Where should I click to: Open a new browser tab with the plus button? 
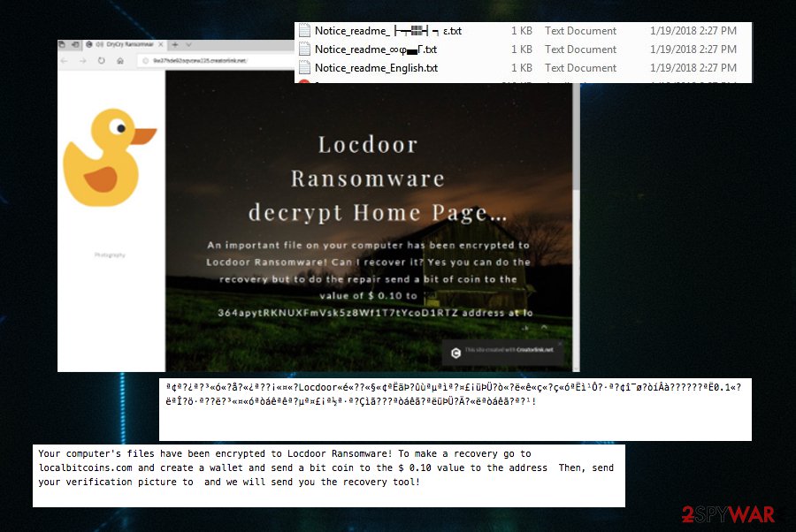[174, 43]
